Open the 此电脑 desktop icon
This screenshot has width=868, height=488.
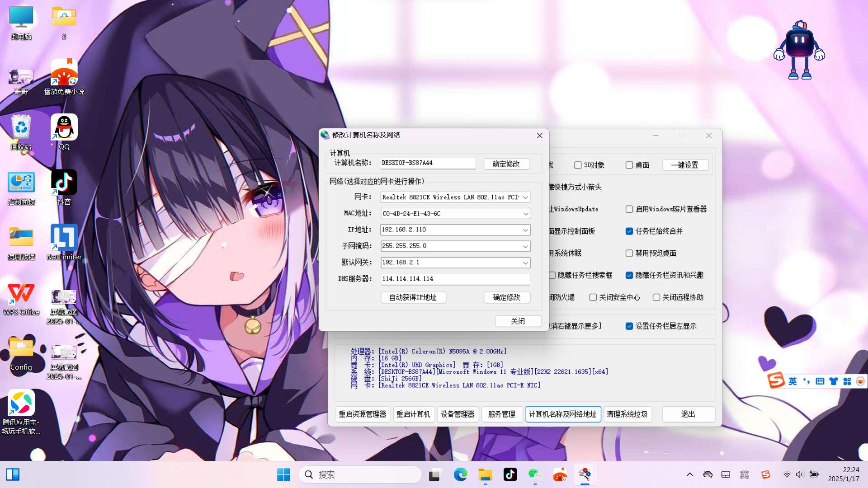(x=21, y=23)
